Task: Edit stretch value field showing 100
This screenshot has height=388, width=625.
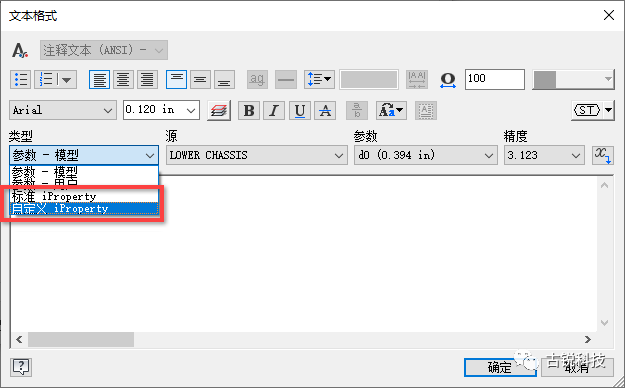Action: [x=495, y=79]
